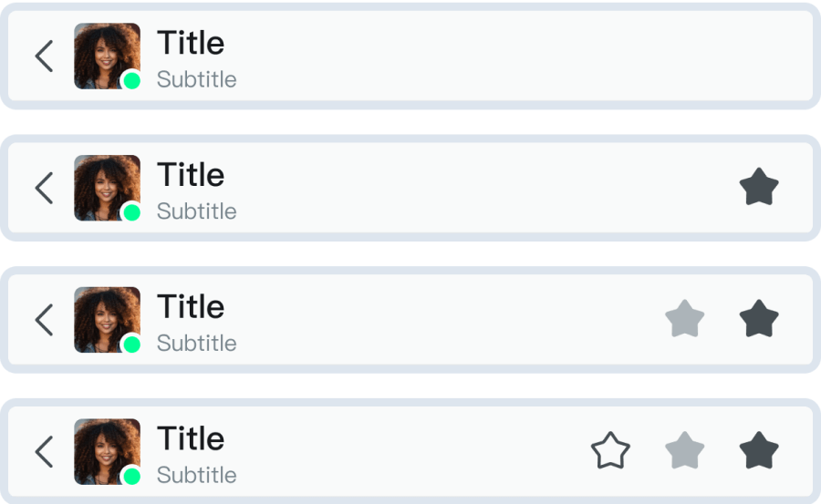
Task: Open the avatar picture in the bottom header
Action: [105, 450]
